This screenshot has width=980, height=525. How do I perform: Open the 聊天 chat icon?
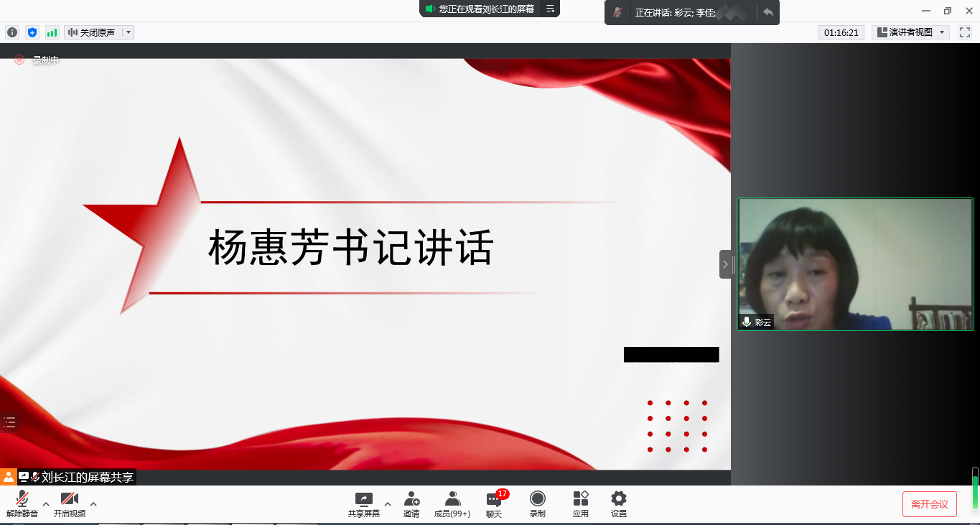(x=494, y=504)
